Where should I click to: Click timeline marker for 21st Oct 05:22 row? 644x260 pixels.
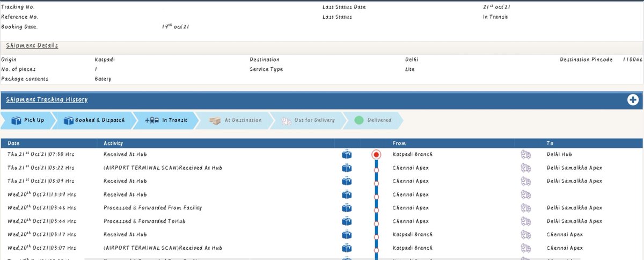376,169
